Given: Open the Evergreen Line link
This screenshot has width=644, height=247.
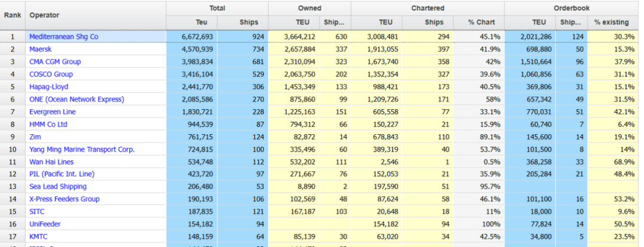Looking at the screenshot, I should (52, 112).
